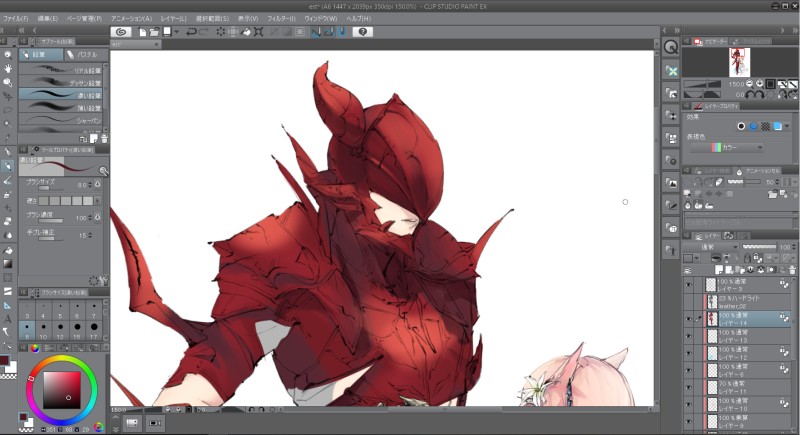Click the help question mark icon
Viewport: 800px width, 435px height.
point(363,32)
